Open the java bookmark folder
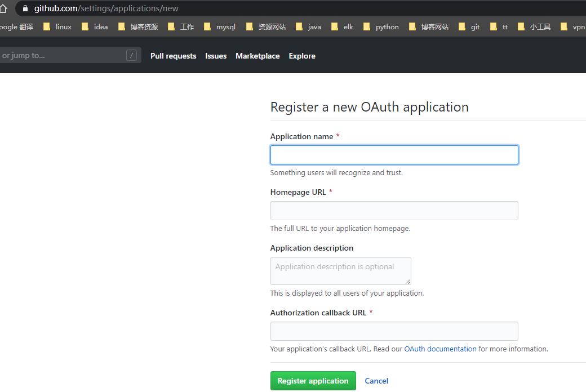 point(309,26)
